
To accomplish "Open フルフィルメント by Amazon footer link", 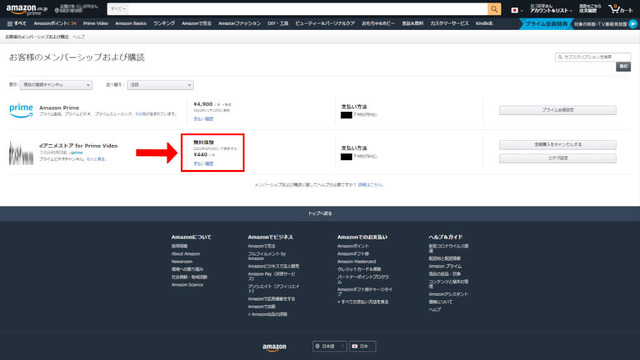I will 267,256.
